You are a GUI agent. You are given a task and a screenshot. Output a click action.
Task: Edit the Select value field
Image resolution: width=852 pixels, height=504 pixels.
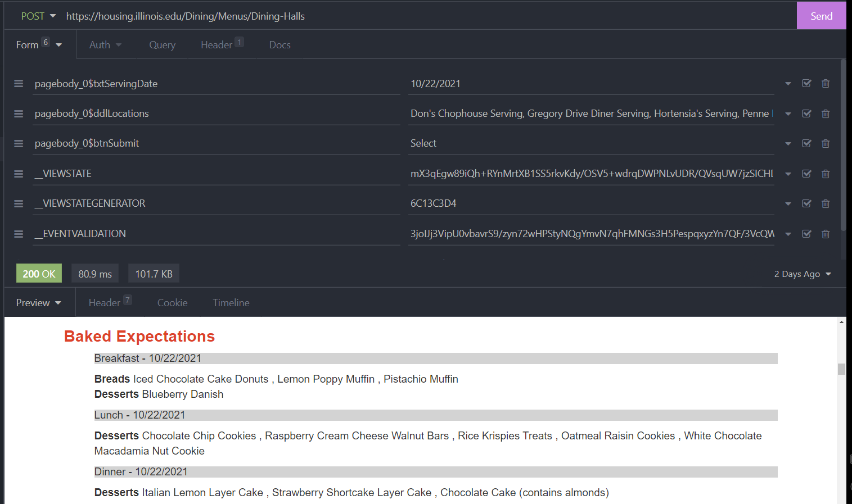pyautogui.click(x=591, y=143)
